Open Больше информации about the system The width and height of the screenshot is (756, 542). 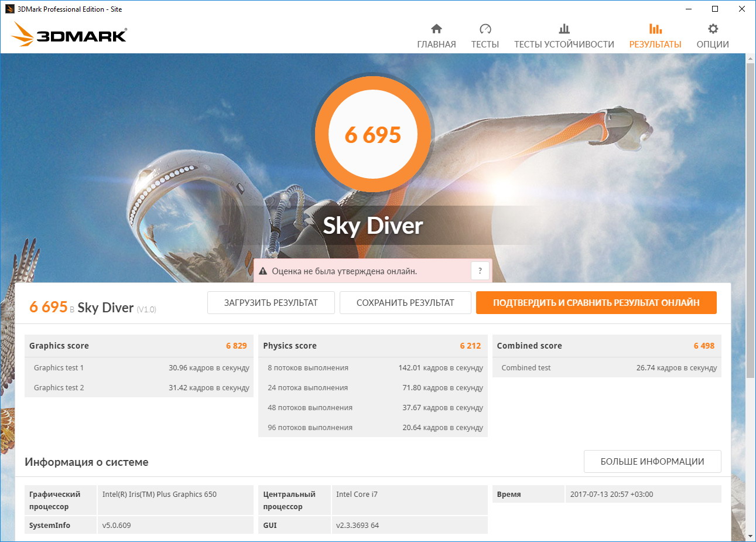(x=652, y=462)
